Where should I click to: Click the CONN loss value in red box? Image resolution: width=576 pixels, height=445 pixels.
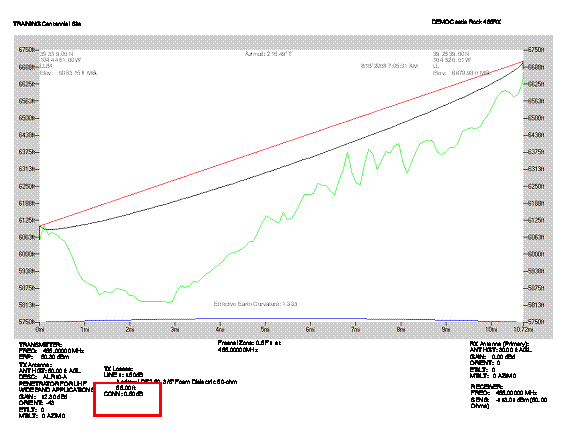point(123,394)
